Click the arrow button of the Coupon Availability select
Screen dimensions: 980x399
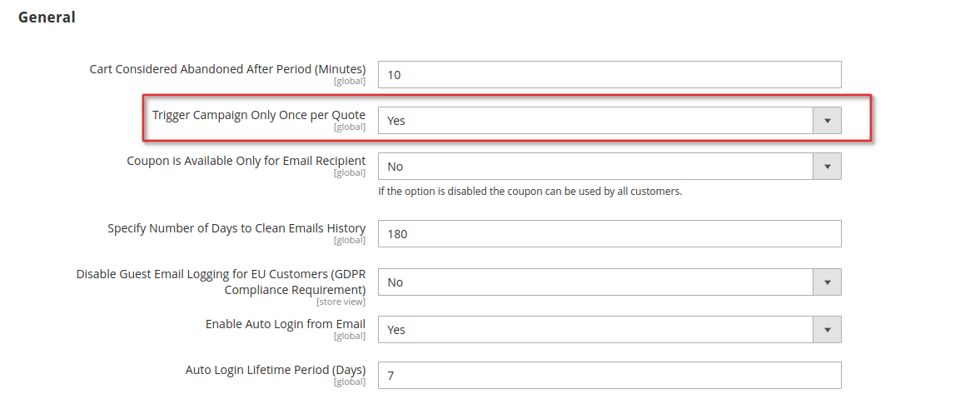point(827,167)
